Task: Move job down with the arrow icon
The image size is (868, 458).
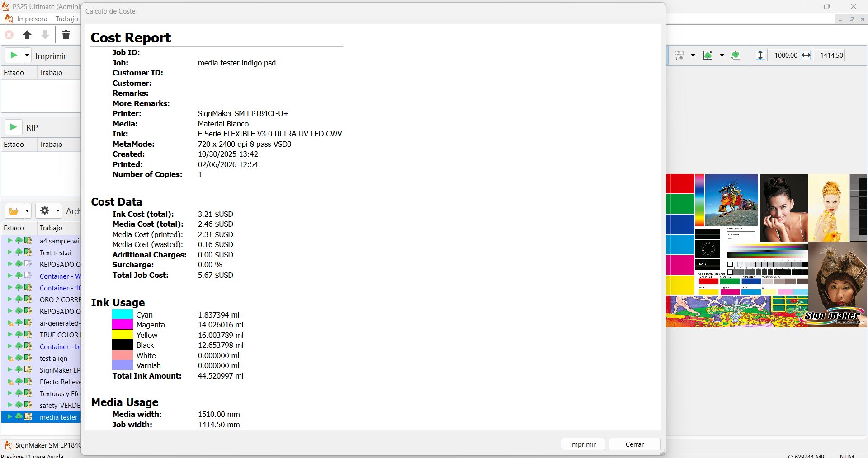Action: [x=45, y=35]
